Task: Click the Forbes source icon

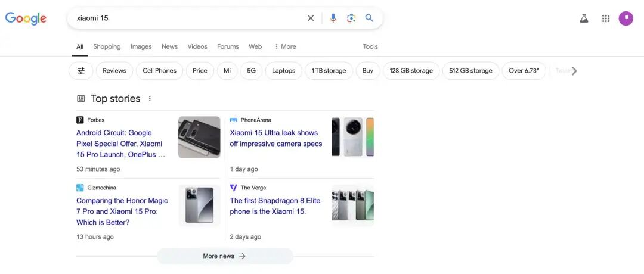Action: point(80,120)
